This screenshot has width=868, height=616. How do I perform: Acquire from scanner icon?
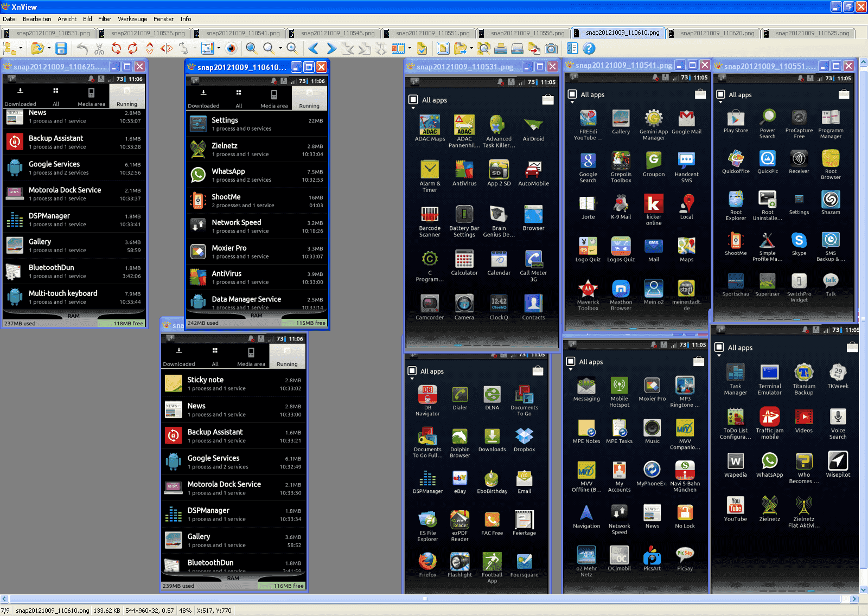point(518,49)
